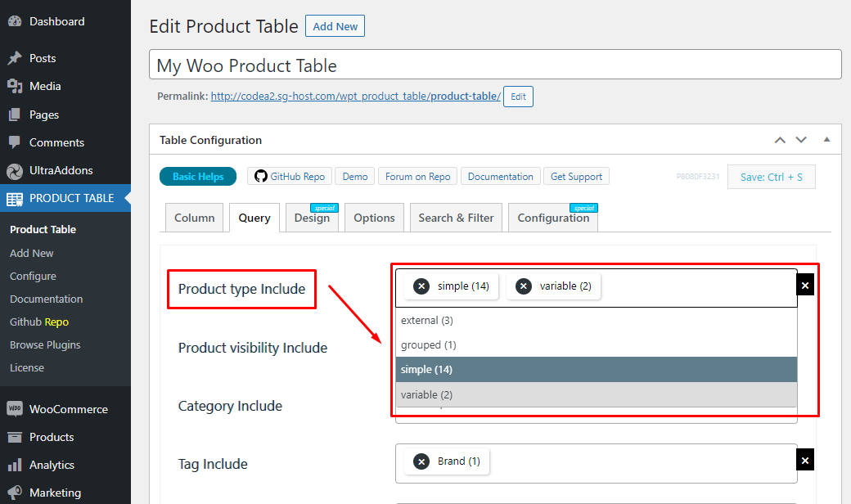Click the Posts pushpin icon

tap(14, 59)
